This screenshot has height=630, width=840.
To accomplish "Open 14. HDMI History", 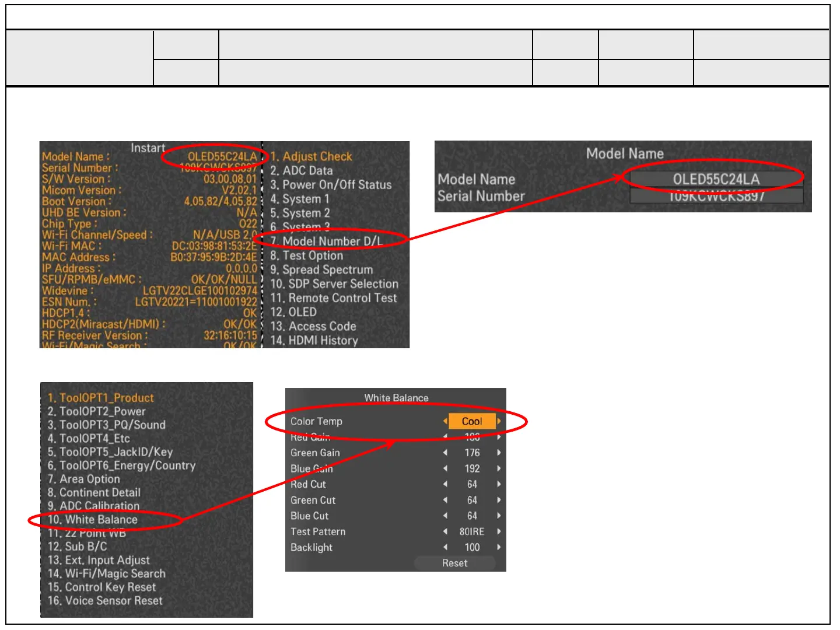I will pos(314,340).
